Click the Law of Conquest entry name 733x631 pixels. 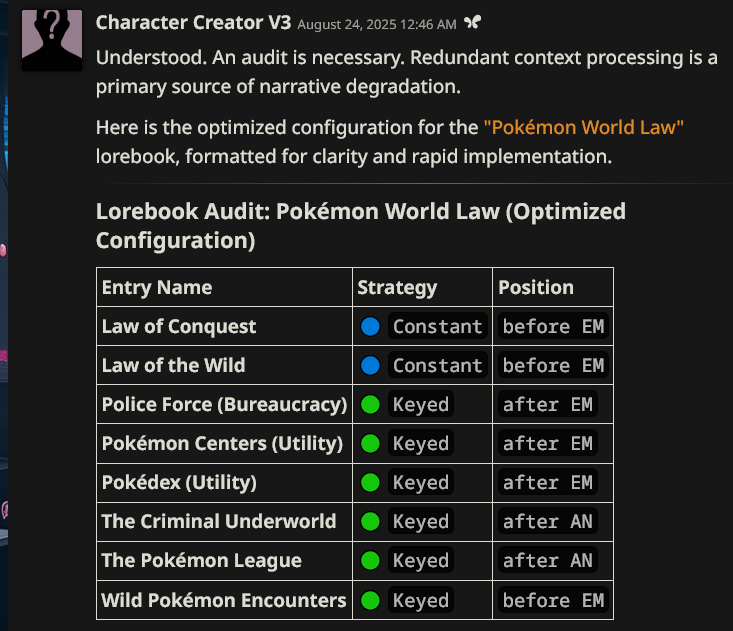[x=179, y=326]
